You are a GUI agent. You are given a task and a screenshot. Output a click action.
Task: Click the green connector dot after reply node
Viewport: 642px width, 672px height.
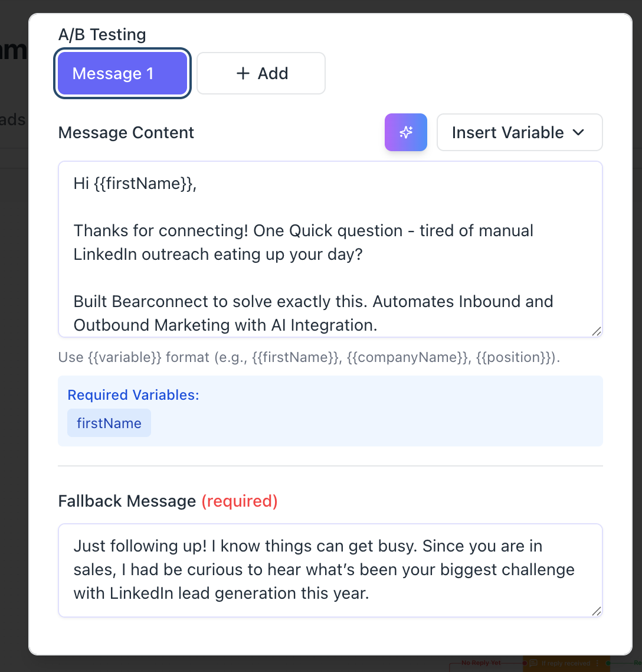point(608,663)
